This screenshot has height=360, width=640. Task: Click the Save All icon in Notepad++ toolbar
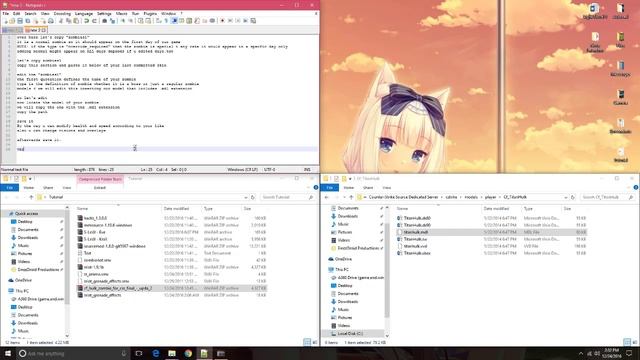click(27, 21)
